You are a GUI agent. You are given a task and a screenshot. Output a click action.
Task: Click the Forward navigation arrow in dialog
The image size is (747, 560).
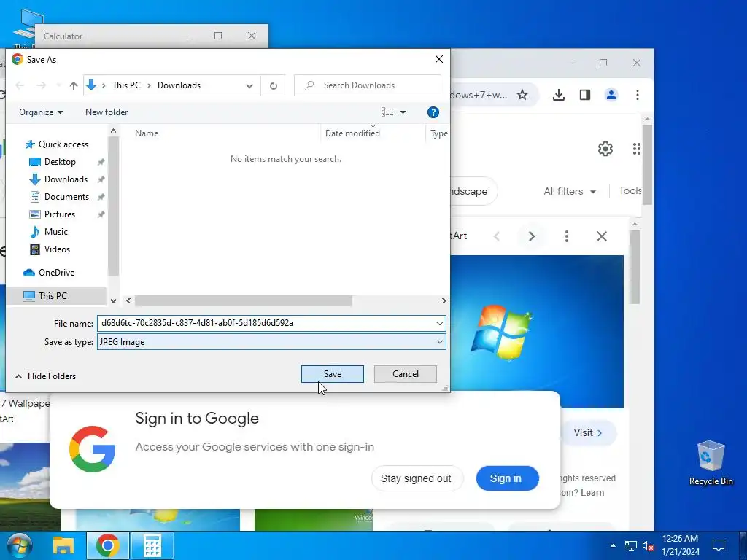point(42,85)
